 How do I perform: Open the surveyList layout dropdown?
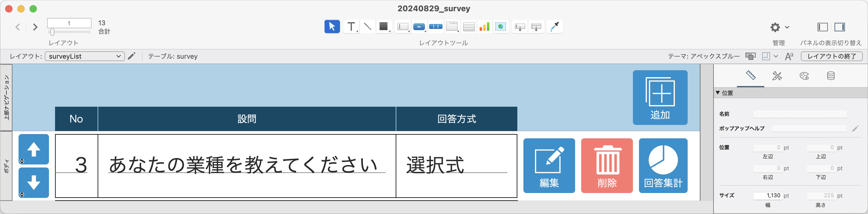pyautogui.click(x=85, y=56)
